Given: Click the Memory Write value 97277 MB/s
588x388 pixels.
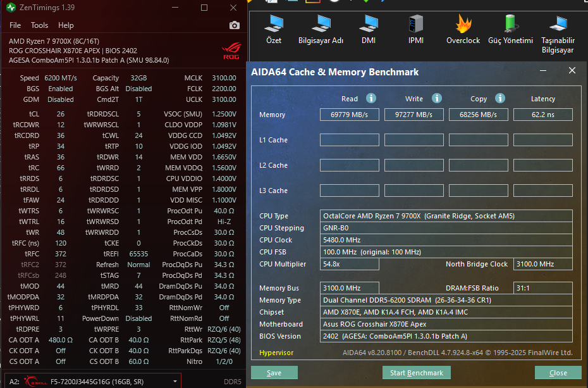Looking at the screenshot, I should [413, 115].
